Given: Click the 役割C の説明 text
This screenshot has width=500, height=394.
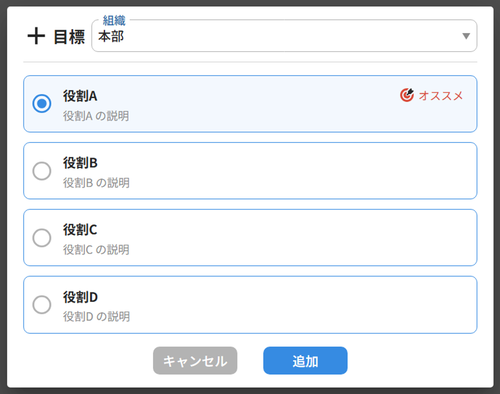Looking at the screenshot, I should point(96,249).
